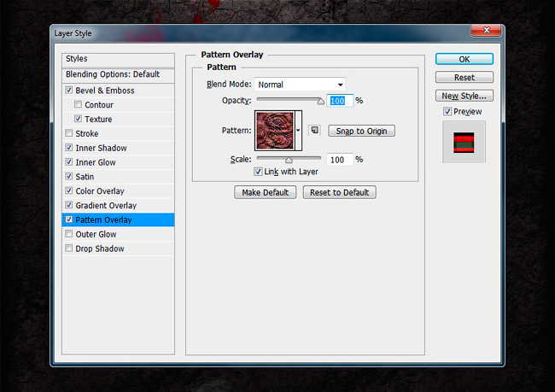This screenshot has height=392, width=555.
Task: Open the Drop Shadow settings row
Action: 118,249
